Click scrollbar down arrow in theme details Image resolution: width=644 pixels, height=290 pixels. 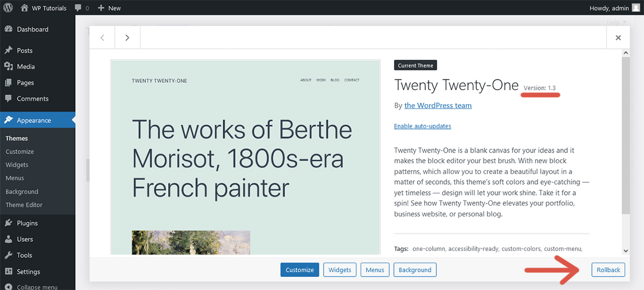[626, 251]
